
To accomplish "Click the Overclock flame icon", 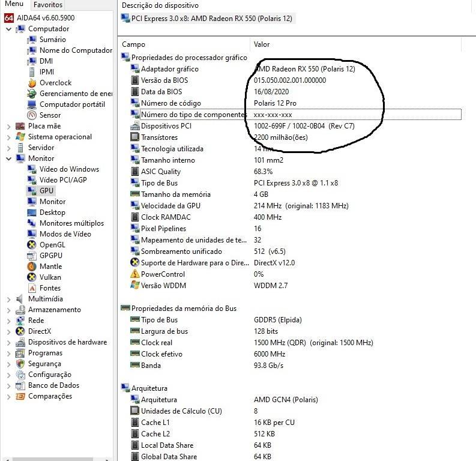I will 32,83.
